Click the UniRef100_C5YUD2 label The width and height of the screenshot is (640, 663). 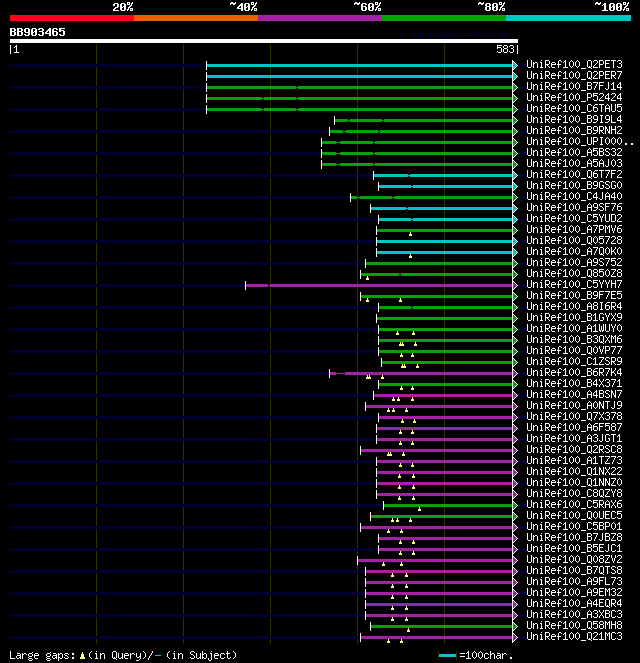pos(574,218)
